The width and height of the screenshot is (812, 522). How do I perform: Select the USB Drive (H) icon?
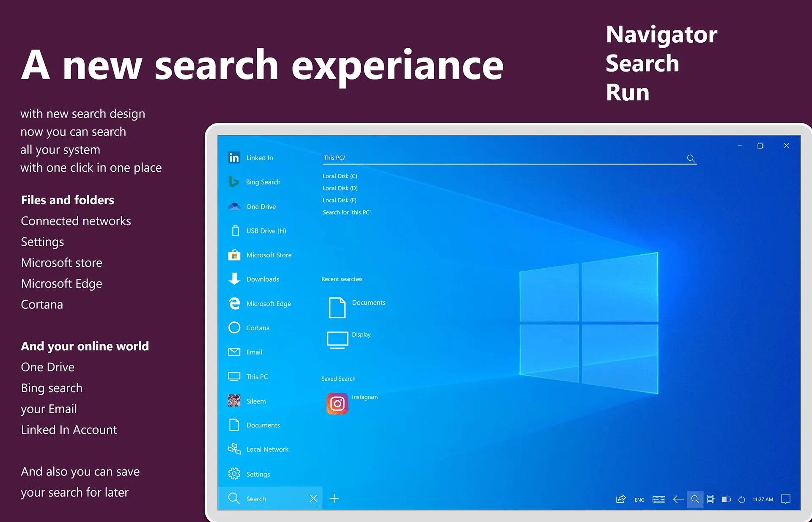[x=236, y=231]
